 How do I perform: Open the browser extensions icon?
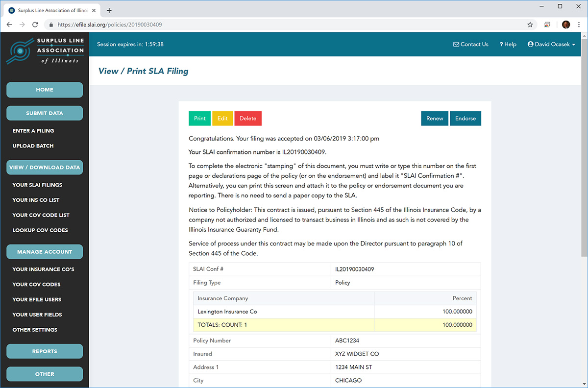point(547,24)
